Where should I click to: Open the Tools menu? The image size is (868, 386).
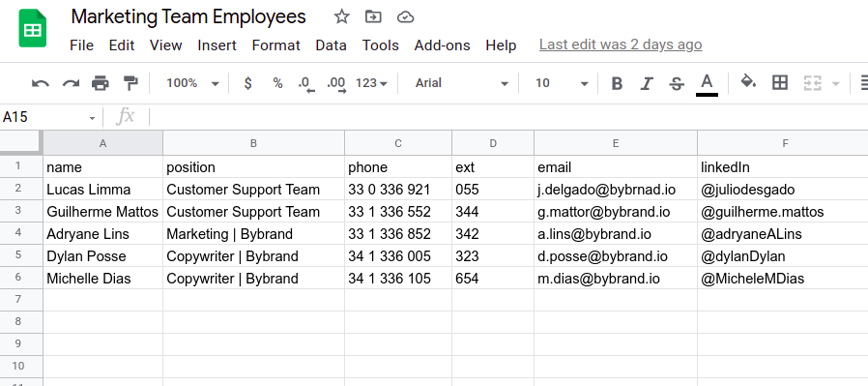point(380,45)
